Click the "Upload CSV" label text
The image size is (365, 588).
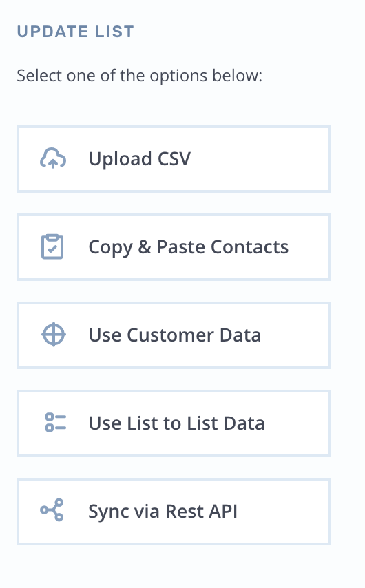pos(140,159)
